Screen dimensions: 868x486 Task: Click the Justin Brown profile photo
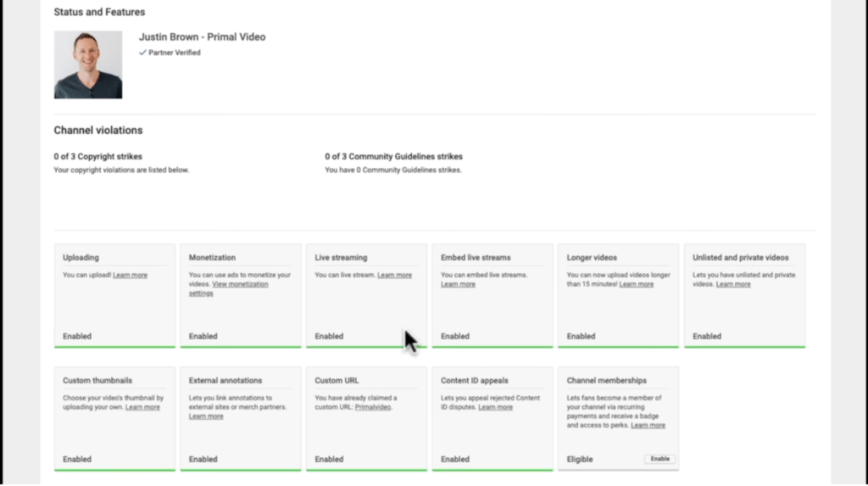(88, 65)
